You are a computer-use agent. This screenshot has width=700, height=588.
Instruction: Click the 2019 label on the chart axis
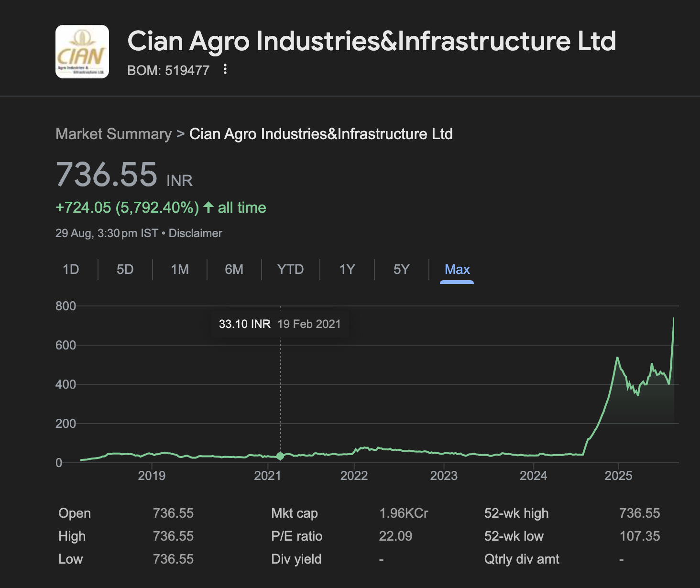pyautogui.click(x=152, y=476)
